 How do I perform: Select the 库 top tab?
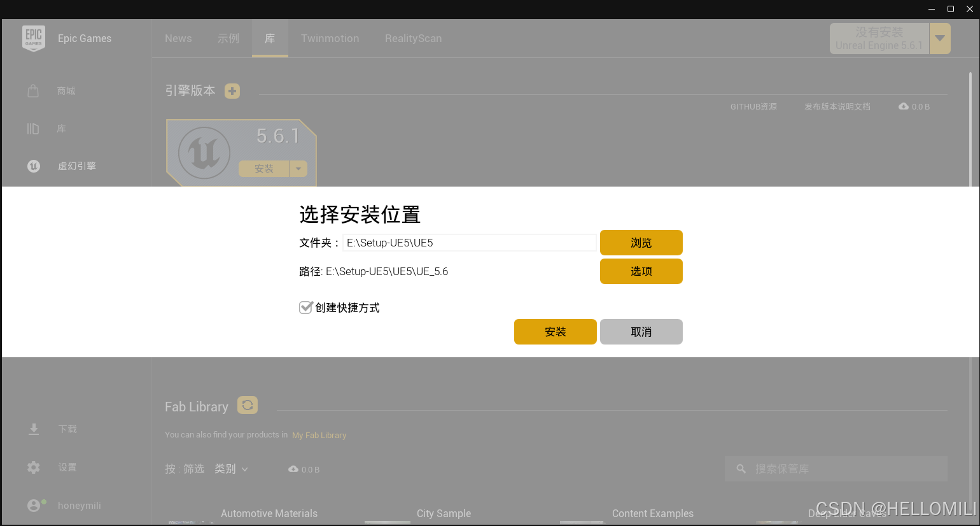point(270,38)
